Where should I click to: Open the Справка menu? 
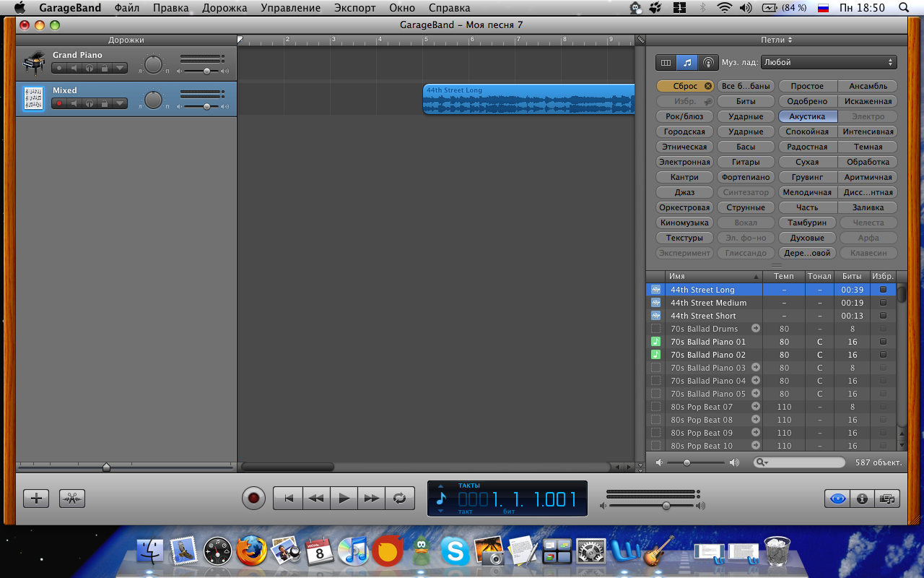pyautogui.click(x=449, y=8)
